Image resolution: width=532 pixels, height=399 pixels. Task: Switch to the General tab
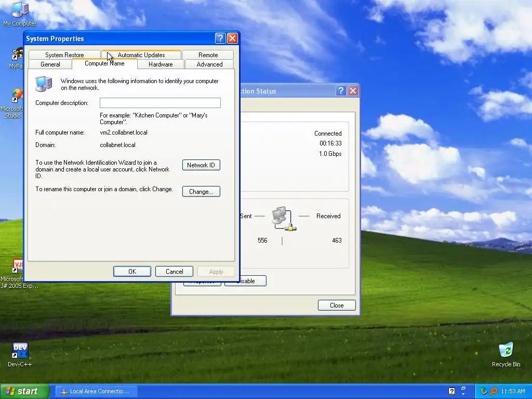tap(50, 64)
